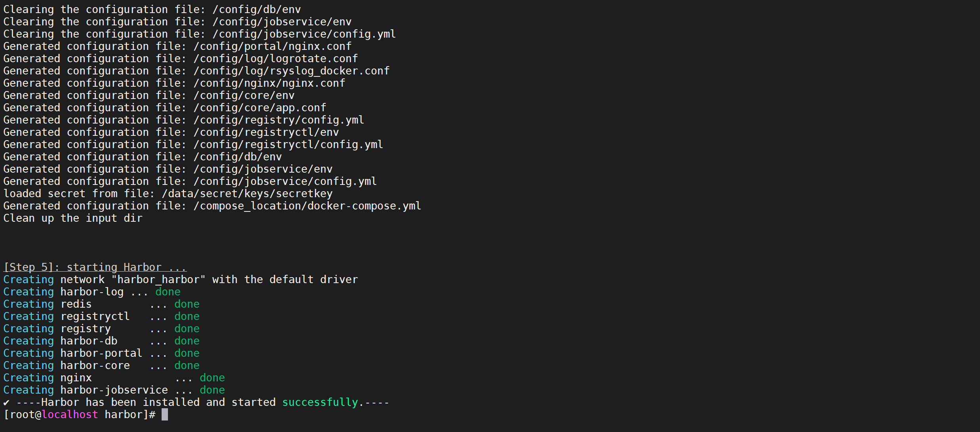Click the 'done' status for redis
980x432 pixels.
click(x=187, y=304)
